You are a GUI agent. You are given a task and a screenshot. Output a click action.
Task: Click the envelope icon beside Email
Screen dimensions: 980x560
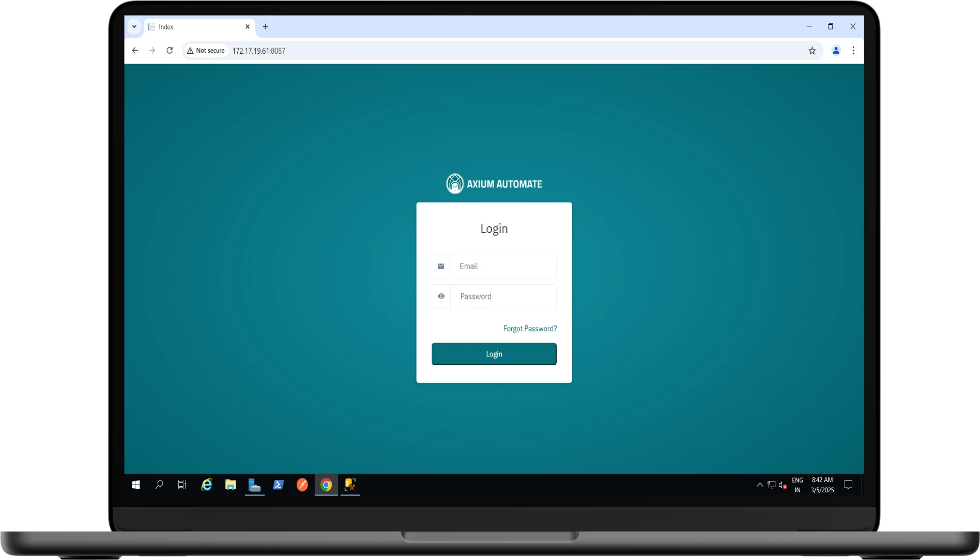point(441,266)
